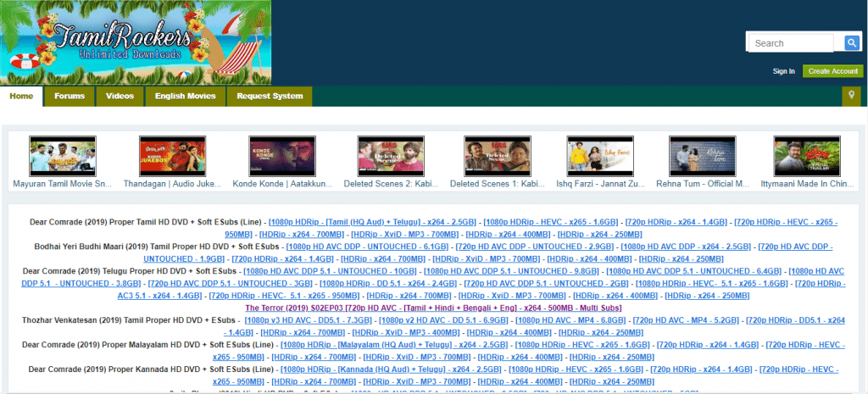Open the Deleted Scenes 2 Kabir thumbnail

[391, 156]
